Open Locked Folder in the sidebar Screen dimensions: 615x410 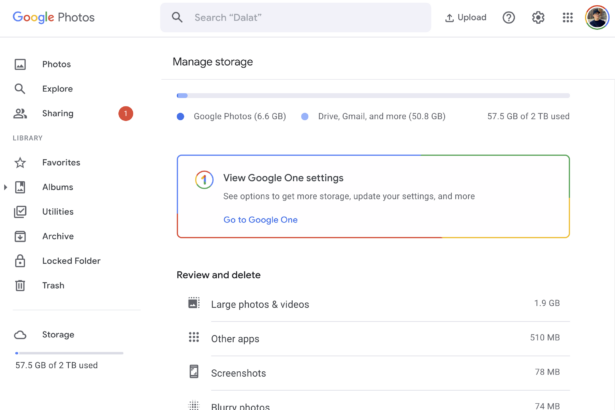coord(71,261)
